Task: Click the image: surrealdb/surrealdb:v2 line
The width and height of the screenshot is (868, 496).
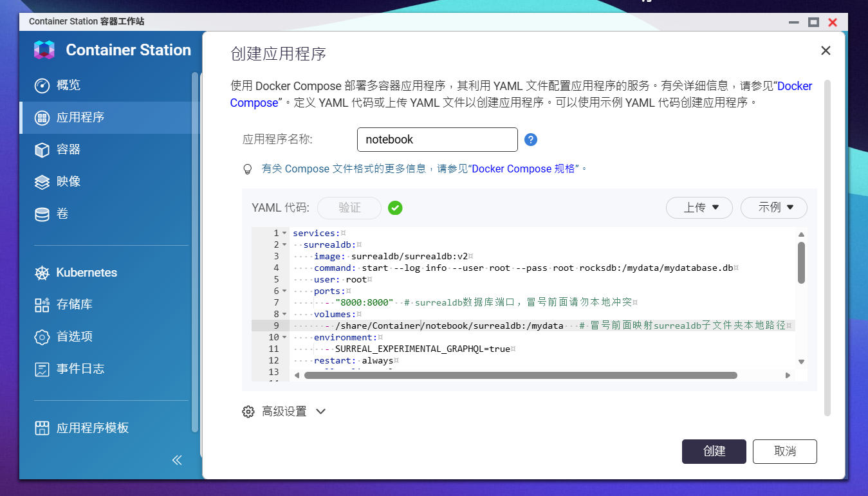Action: pyautogui.click(x=394, y=257)
